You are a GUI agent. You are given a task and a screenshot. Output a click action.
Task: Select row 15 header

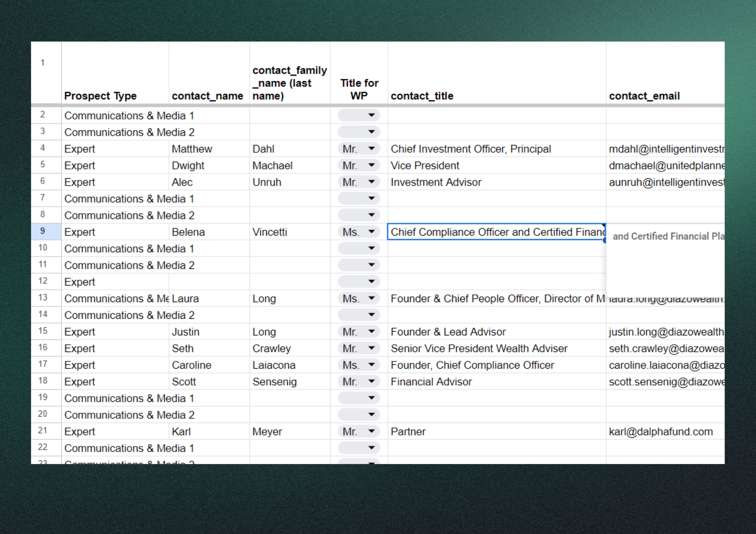click(x=43, y=331)
